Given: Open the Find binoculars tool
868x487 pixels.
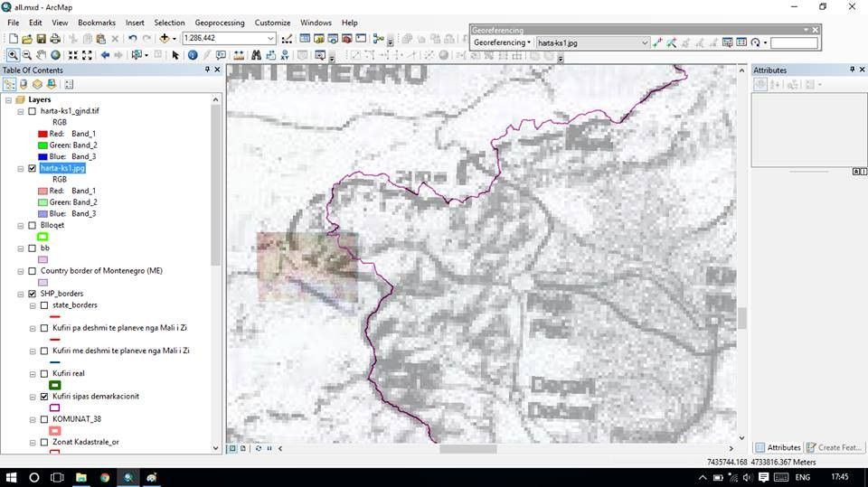Looking at the screenshot, I should (x=258, y=55).
